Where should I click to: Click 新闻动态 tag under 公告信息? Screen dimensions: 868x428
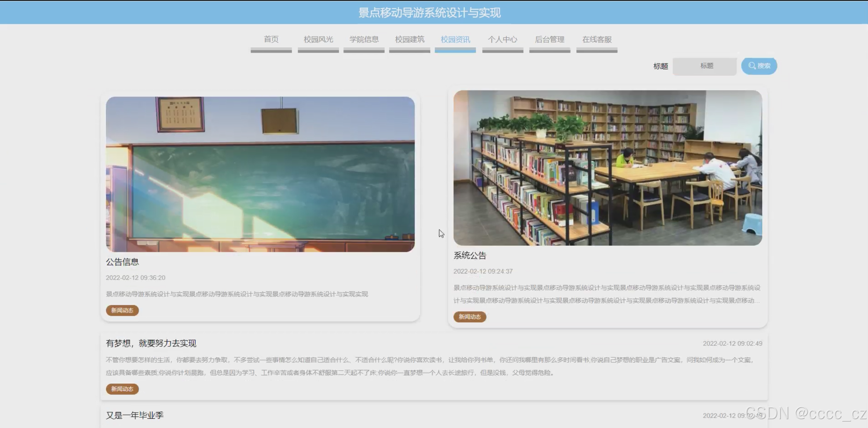tap(122, 310)
